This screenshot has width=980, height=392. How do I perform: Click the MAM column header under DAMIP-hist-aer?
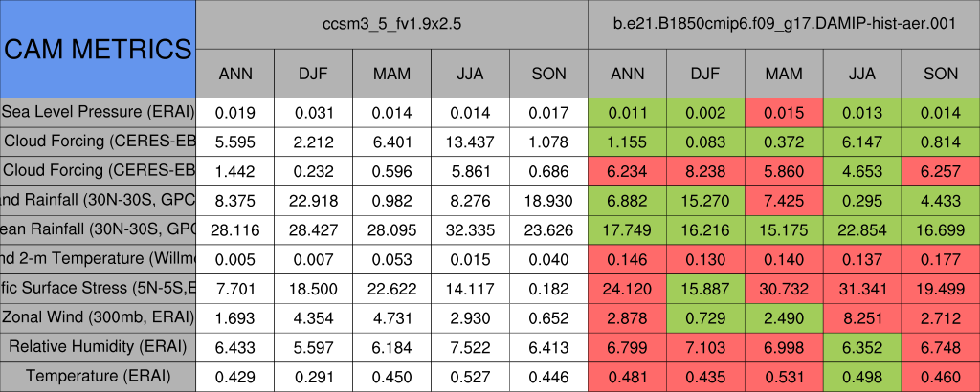pos(784,74)
